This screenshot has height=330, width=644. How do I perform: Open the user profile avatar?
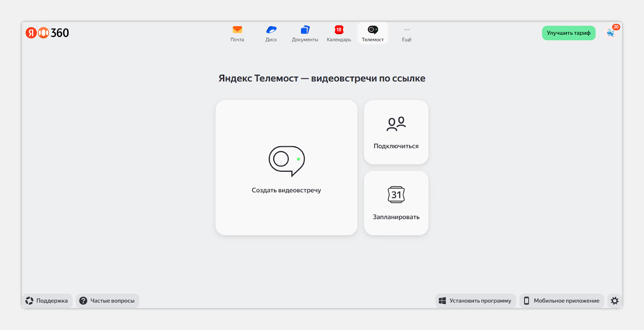pos(611,33)
